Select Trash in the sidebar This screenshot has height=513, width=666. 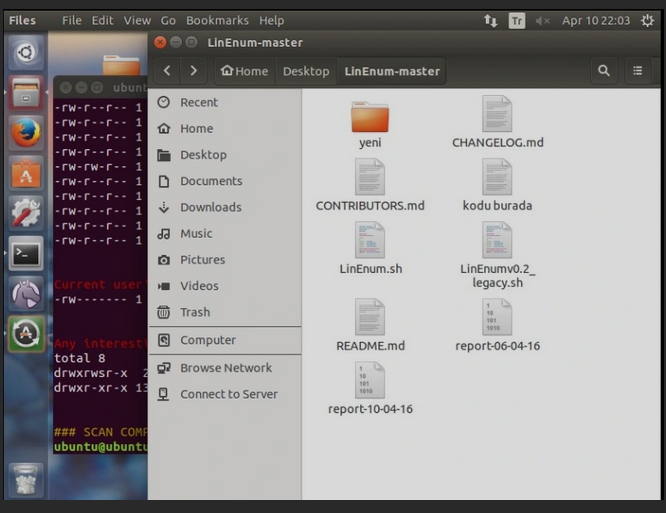click(225, 312)
